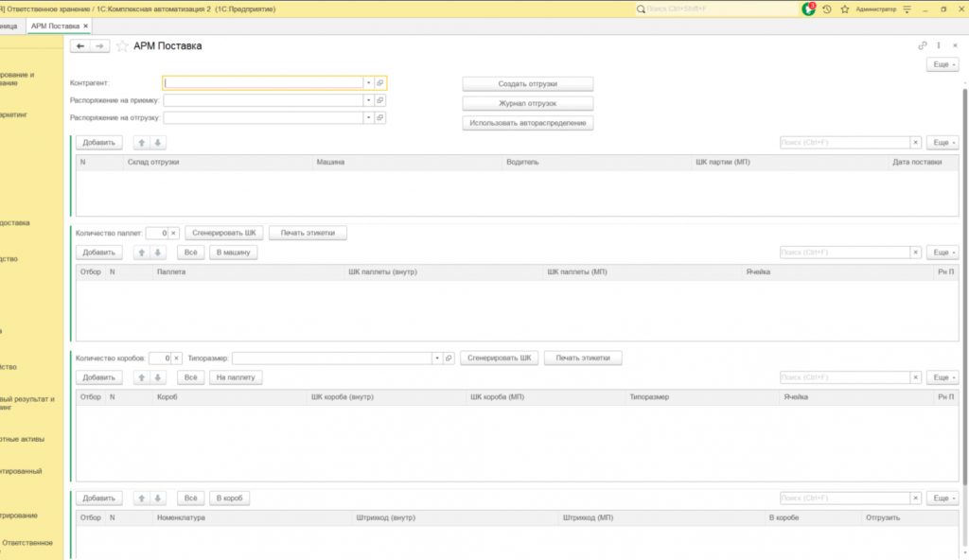Open Журнал отгрузок
The width and height of the screenshot is (969, 560).
point(528,104)
